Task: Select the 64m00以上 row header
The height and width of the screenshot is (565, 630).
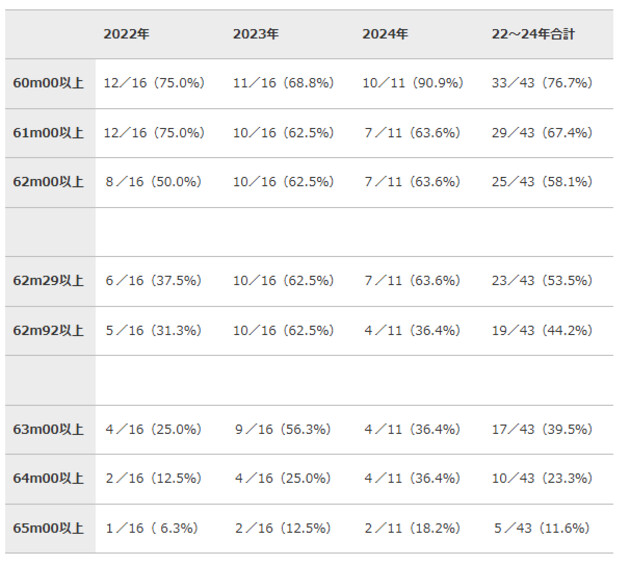Action: point(50,478)
